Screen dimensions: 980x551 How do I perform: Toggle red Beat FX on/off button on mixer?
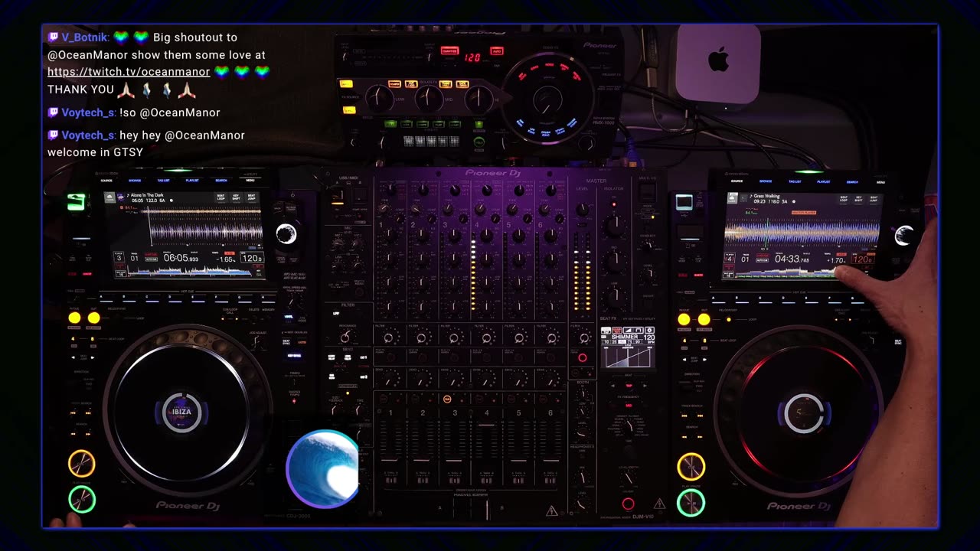pos(628,504)
